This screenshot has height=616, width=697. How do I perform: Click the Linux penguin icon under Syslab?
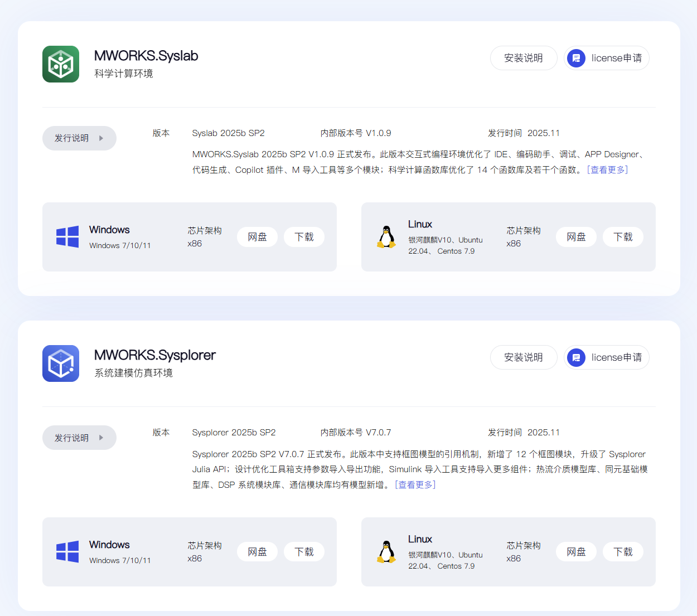(386, 237)
